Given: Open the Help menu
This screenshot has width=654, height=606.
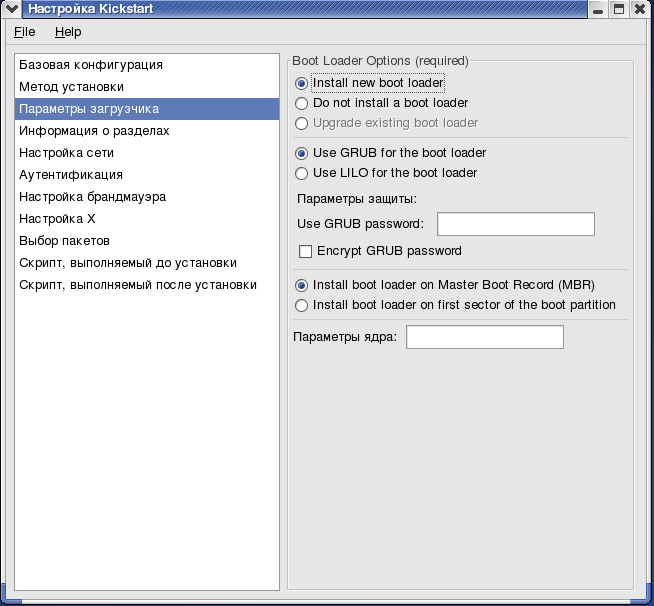Looking at the screenshot, I should coord(68,32).
